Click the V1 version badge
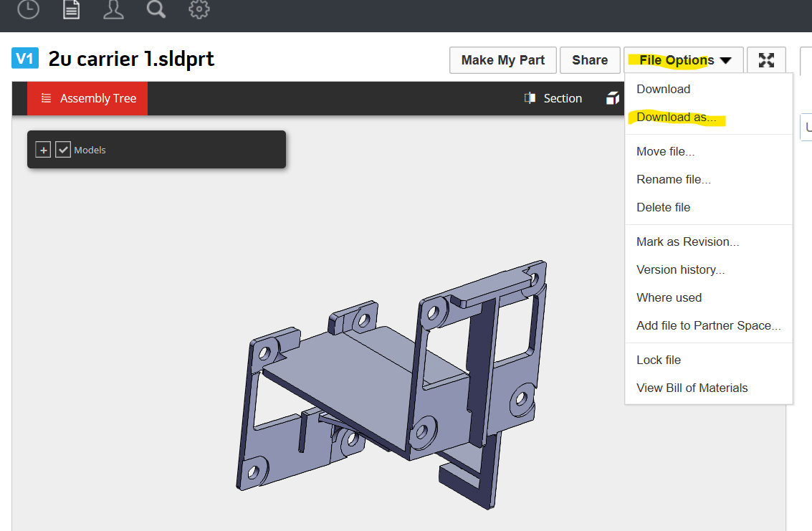Image resolution: width=812 pixels, height=531 pixels. tap(25, 59)
